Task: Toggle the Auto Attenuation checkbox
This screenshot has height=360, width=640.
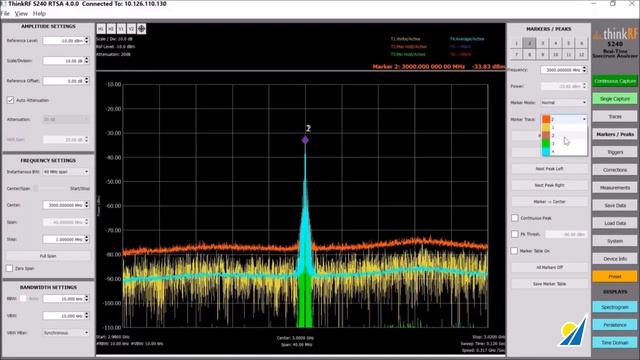Action: pyautogui.click(x=10, y=100)
